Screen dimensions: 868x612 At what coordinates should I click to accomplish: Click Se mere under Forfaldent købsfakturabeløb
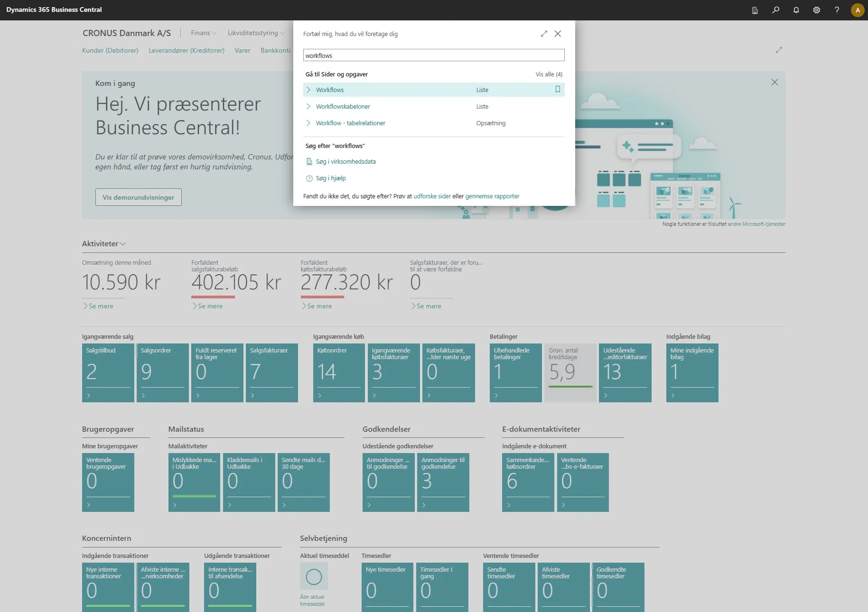click(317, 306)
